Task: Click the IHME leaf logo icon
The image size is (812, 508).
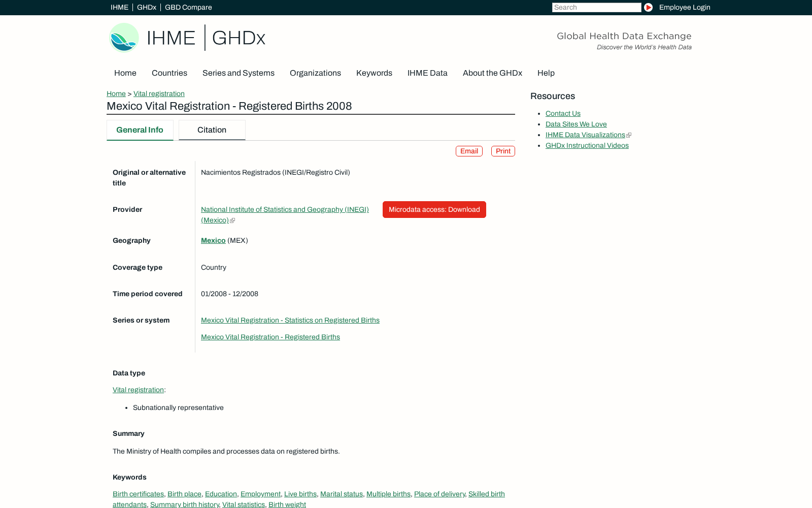Action: pyautogui.click(x=124, y=38)
